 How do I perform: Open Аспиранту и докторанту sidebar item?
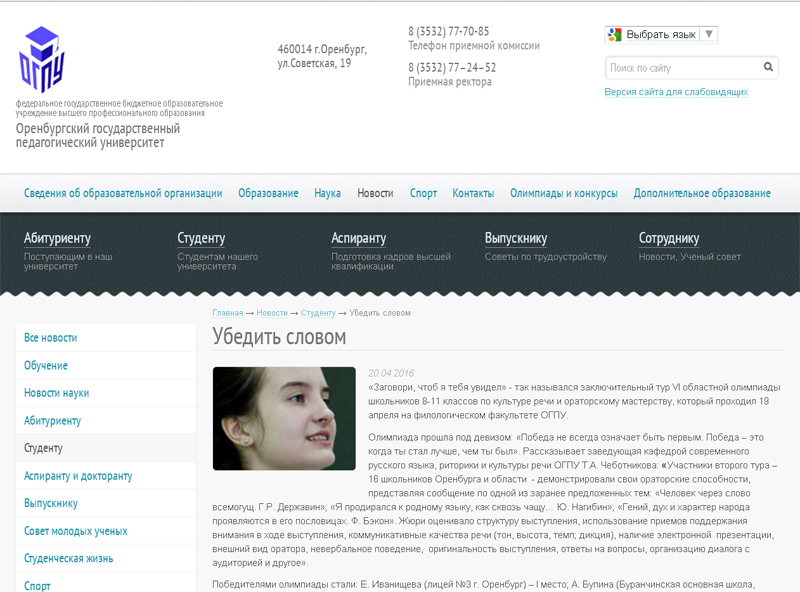point(106,476)
